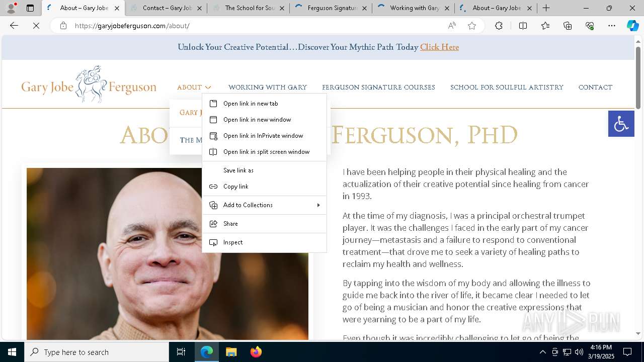Open the tab actions menu icon

(x=30, y=8)
